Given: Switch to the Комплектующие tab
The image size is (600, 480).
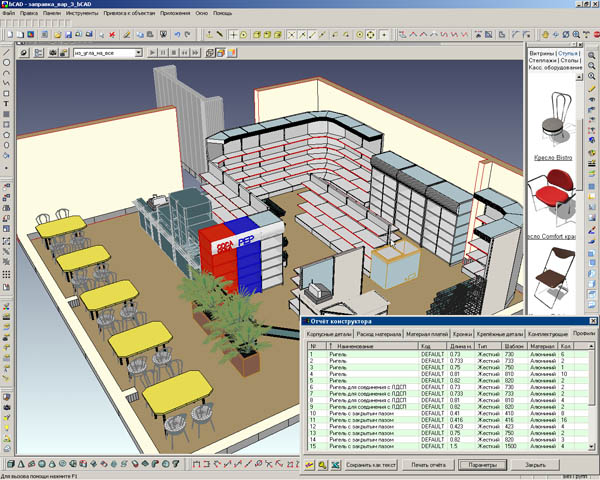Looking at the screenshot, I should (x=548, y=334).
